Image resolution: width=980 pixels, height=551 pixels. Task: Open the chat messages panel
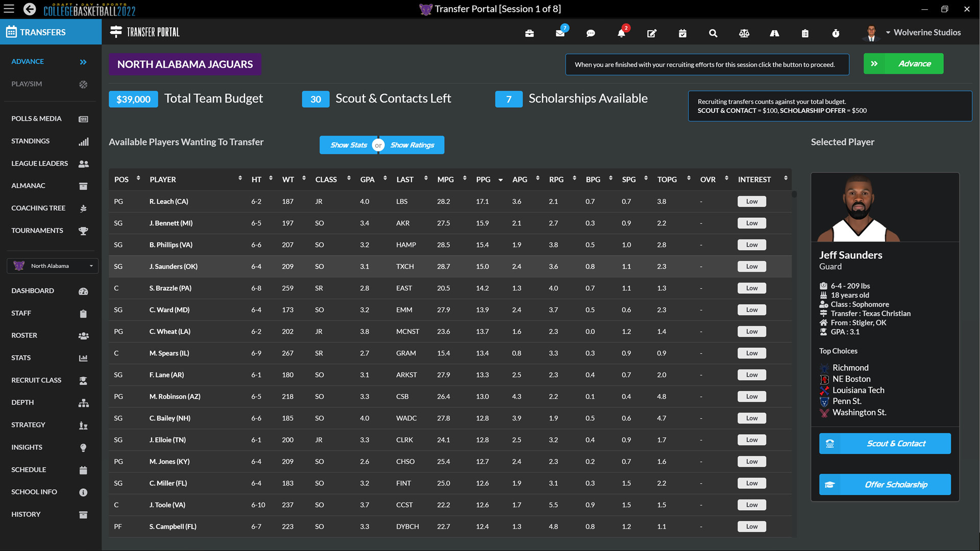pyautogui.click(x=591, y=33)
